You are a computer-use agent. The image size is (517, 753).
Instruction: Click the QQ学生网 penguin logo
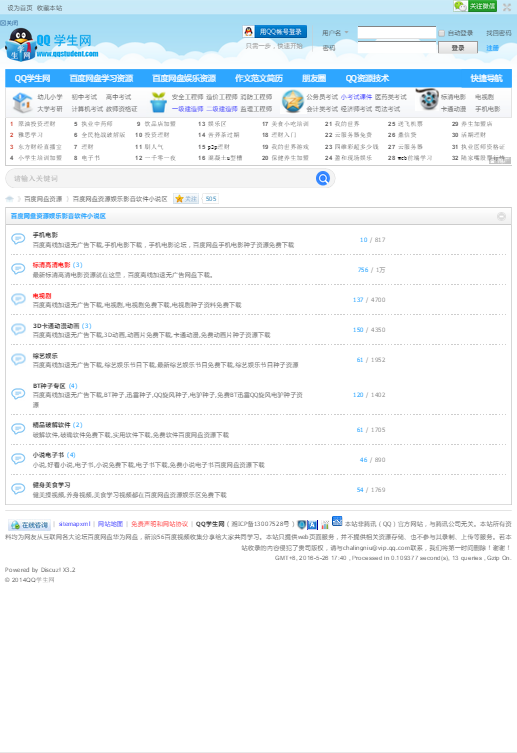coord(52,44)
